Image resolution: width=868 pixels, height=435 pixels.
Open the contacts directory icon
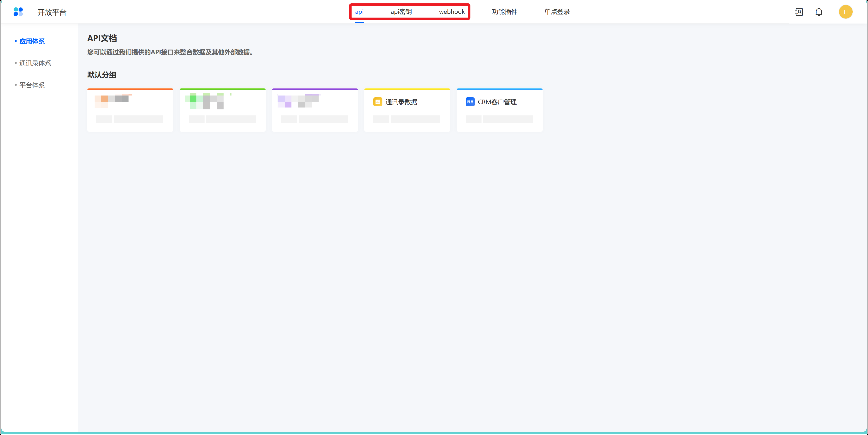799,12
